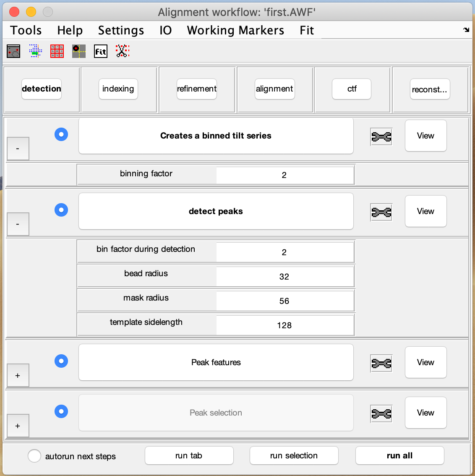Select radio button for Creates a binned tilt series
This screenshot has height=476, width=475.
[x=61, y=134]
